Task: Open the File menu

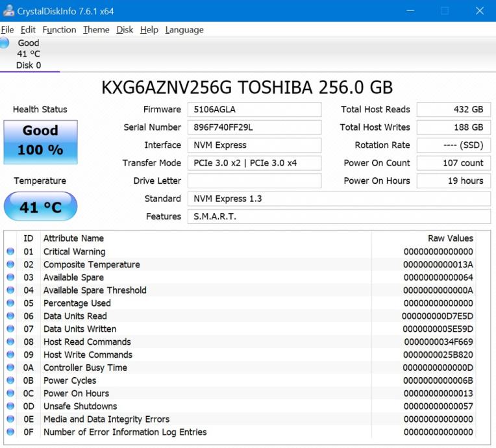Action: pos(7,30)
